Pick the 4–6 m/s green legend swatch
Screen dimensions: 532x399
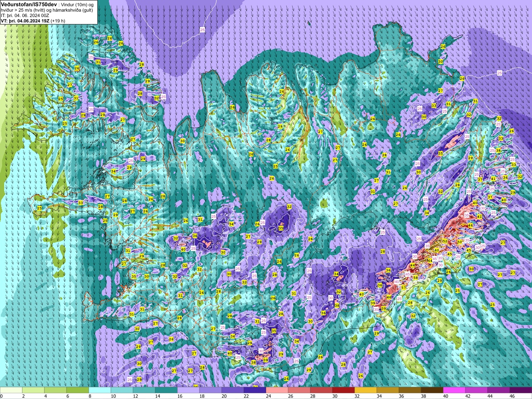tap(56, 390)
